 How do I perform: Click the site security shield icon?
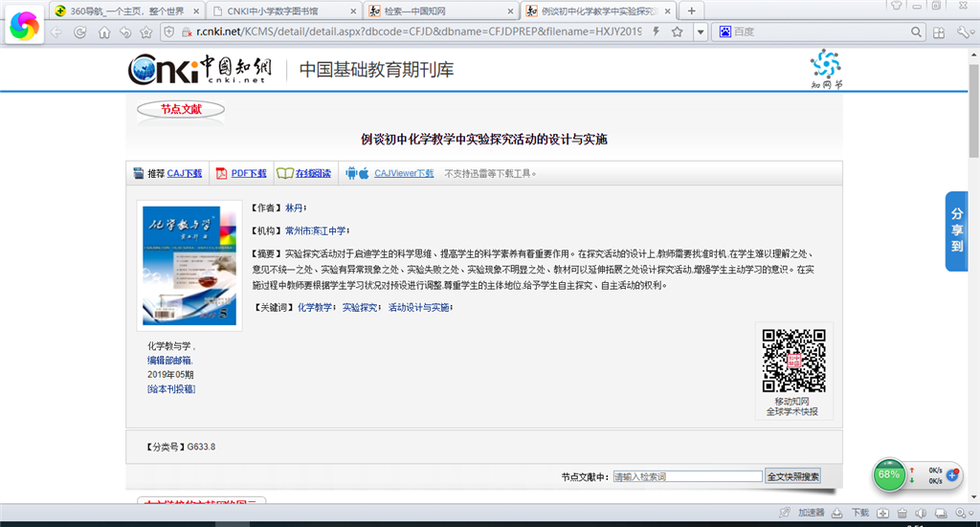(x=168, y=32)
